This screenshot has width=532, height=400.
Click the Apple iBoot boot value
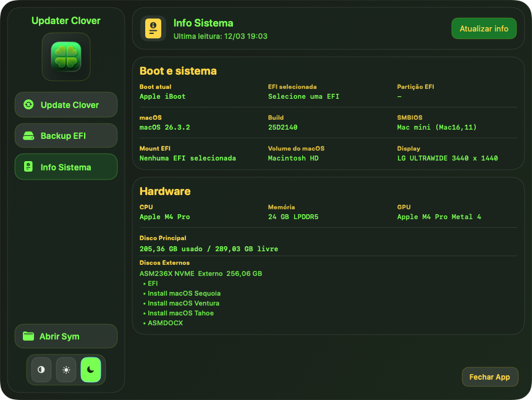pyautogui.click(x=163, y=97)
